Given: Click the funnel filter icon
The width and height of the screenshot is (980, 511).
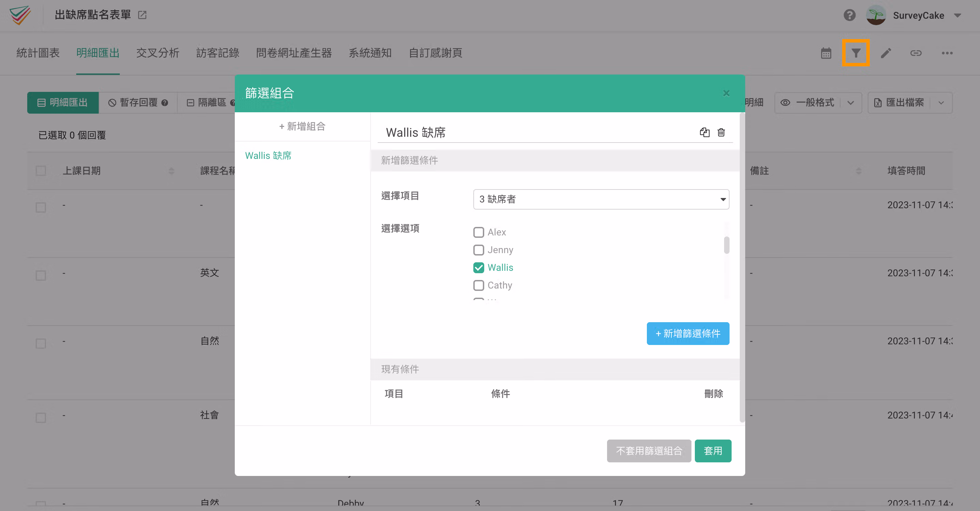Looking at the screenshot, I should pos(855,53).
